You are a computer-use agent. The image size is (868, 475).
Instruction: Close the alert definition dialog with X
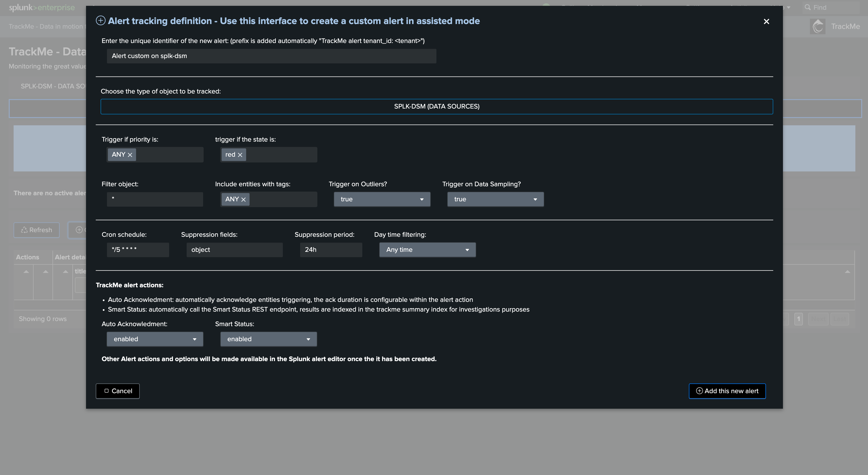(766, 22)
